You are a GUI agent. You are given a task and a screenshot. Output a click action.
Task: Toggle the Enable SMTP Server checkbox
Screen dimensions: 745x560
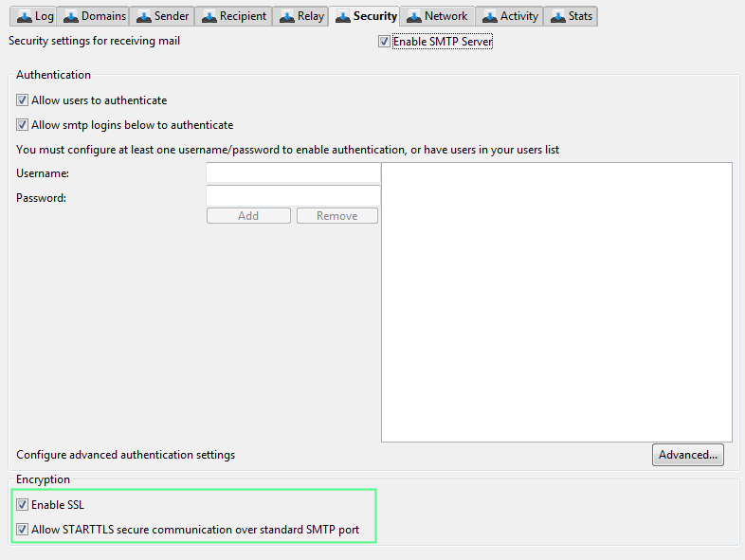click(384, 42)
